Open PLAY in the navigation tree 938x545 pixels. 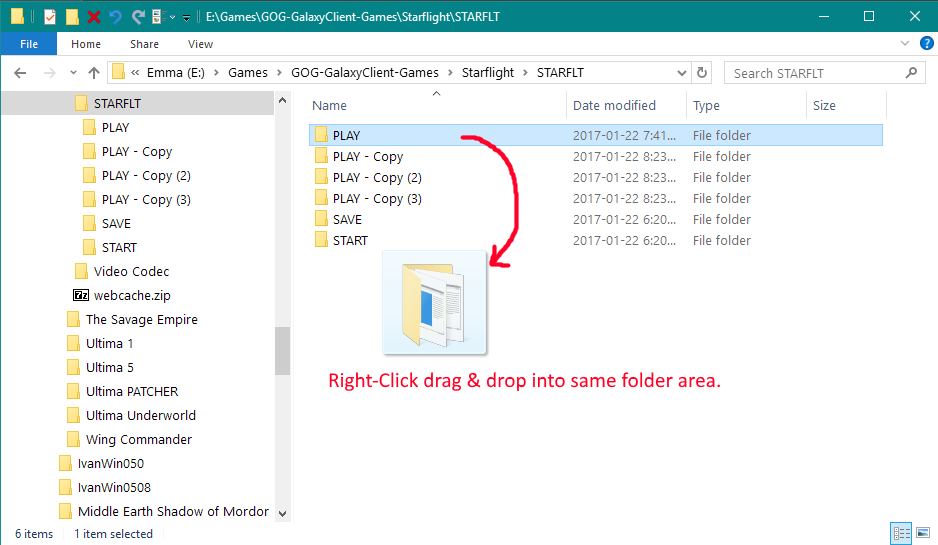pos(115,127)
